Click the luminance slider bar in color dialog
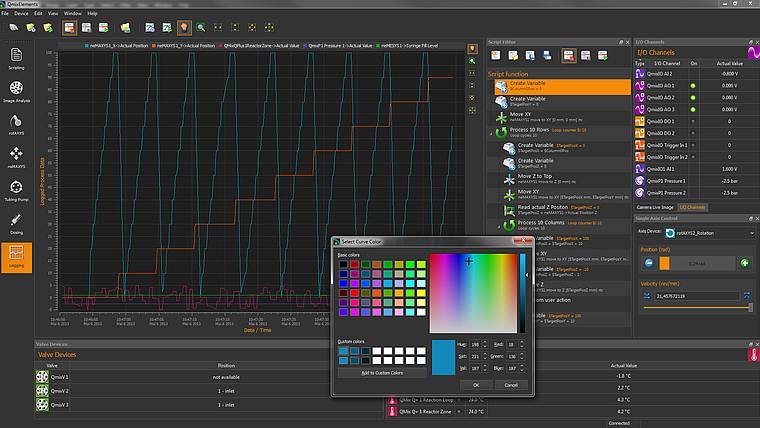This screenshot has height=428, width=760. point(522,293)
